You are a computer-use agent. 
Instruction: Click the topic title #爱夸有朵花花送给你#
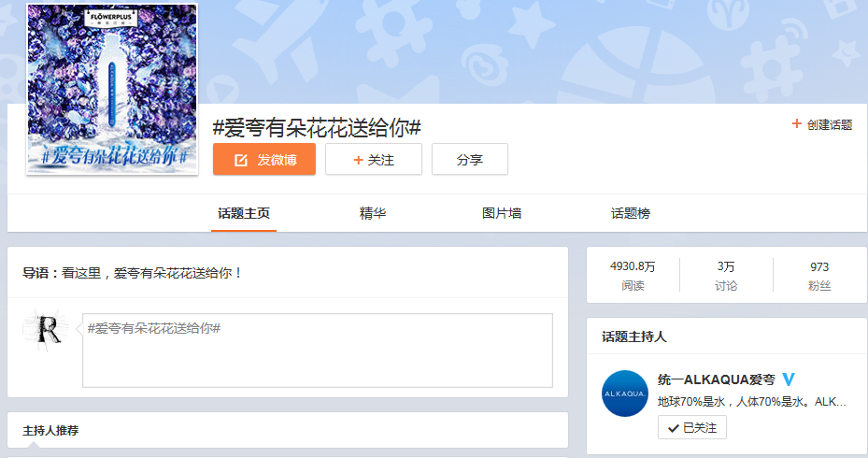[317, 128]
